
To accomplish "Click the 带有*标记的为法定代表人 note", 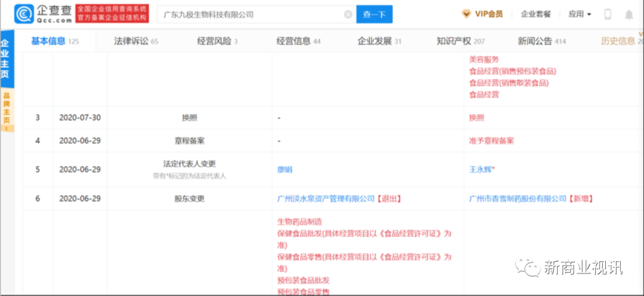I will (190, 176).
